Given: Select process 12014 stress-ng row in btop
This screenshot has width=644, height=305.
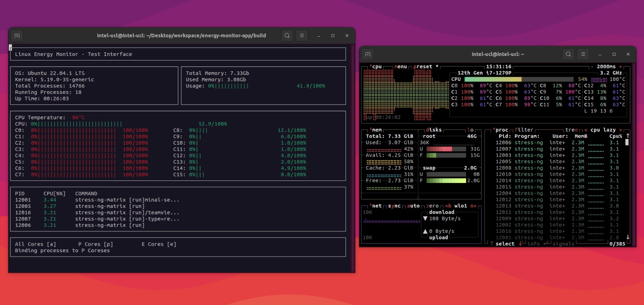Looking at the screenshot, I should click(557, 181).
